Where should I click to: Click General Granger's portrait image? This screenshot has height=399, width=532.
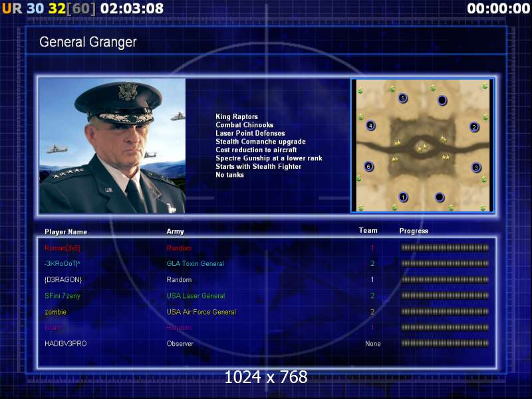click(112, 146)
